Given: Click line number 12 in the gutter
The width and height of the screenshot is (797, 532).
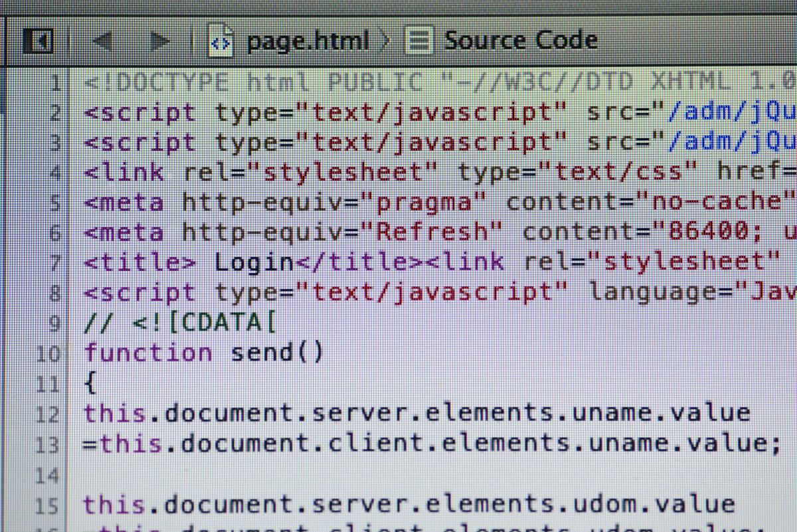Looking at the screenshot, I should coord(48,414).
